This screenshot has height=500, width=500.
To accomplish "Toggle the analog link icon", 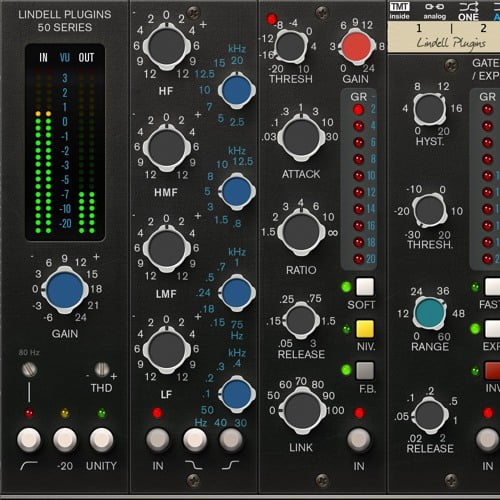I will point(434,11).
